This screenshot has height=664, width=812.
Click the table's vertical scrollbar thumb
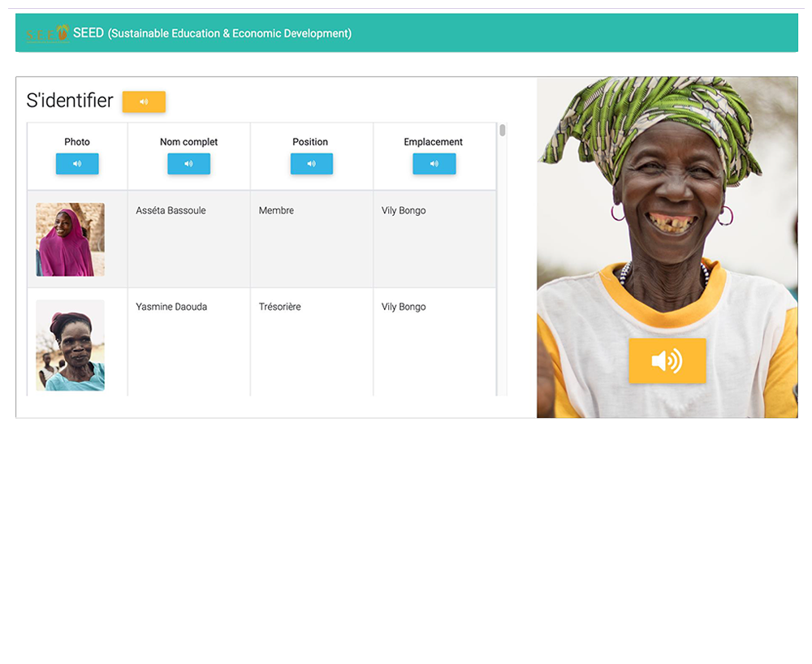(503, 130)
